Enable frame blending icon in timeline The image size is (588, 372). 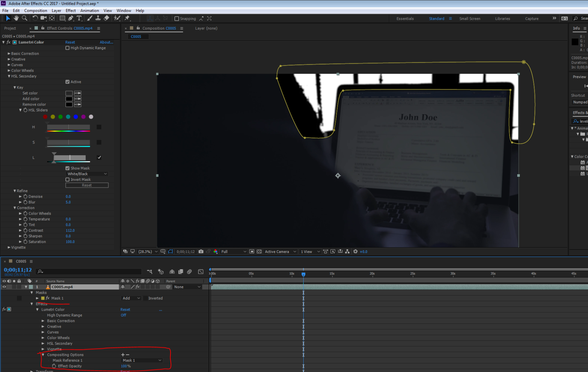(181, 272)
